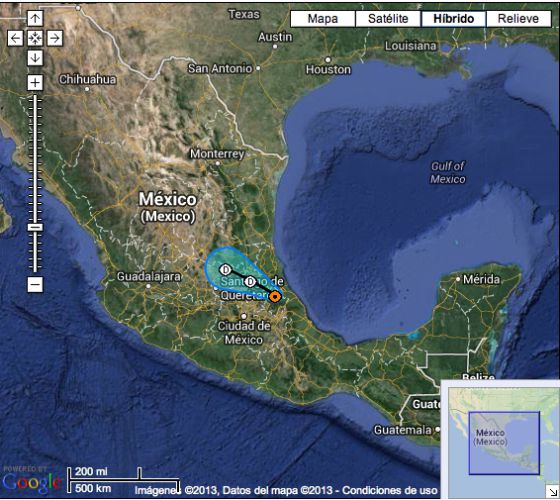Click the zoom slider handle
Screen dimensions: 560x500
point(35,227)
